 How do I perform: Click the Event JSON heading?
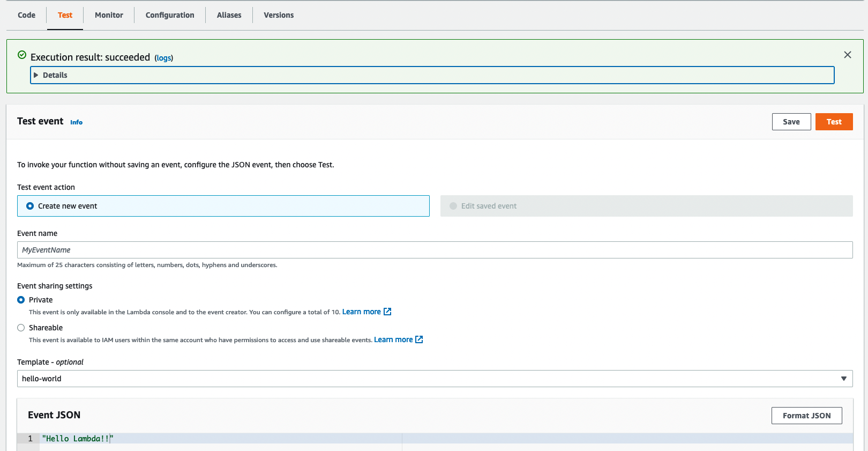[x=54, y=415]
